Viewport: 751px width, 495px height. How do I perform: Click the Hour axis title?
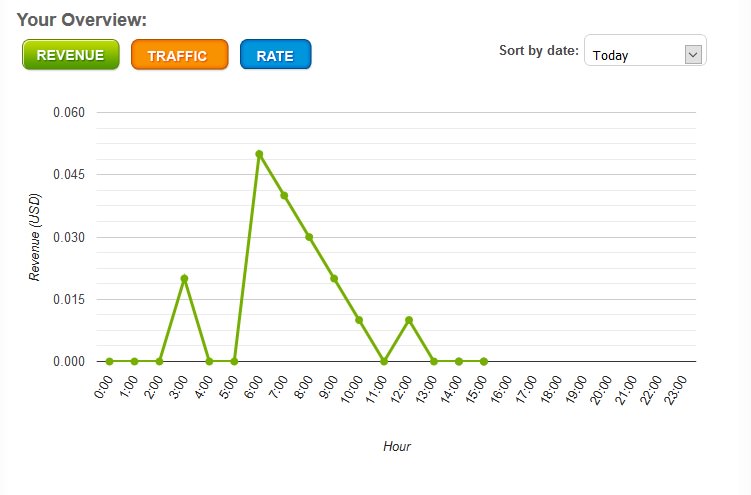pos(397,446)
